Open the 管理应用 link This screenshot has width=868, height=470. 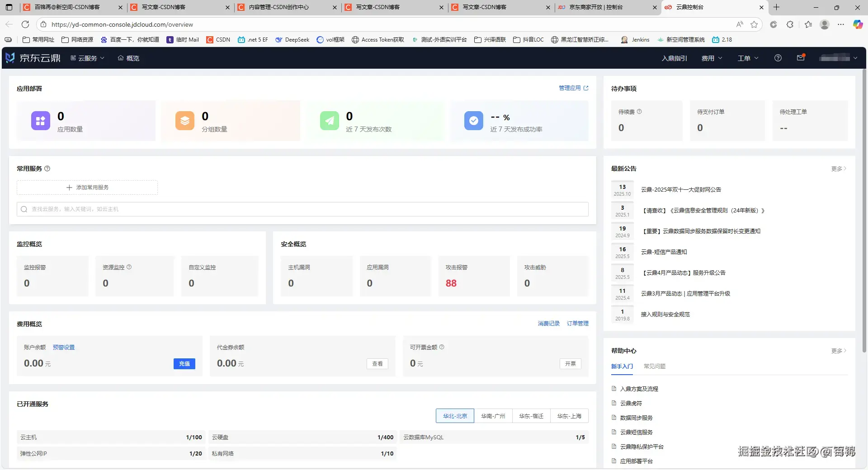pos(570,88)
